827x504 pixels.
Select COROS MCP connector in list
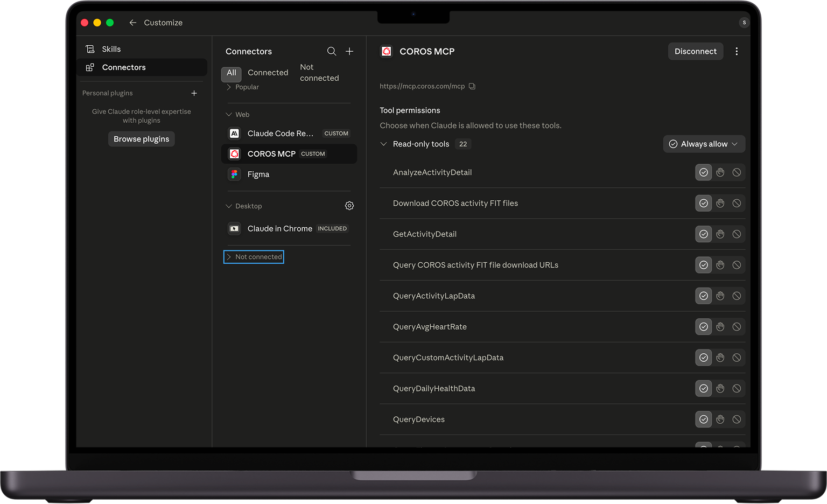[x=289, y=154]
